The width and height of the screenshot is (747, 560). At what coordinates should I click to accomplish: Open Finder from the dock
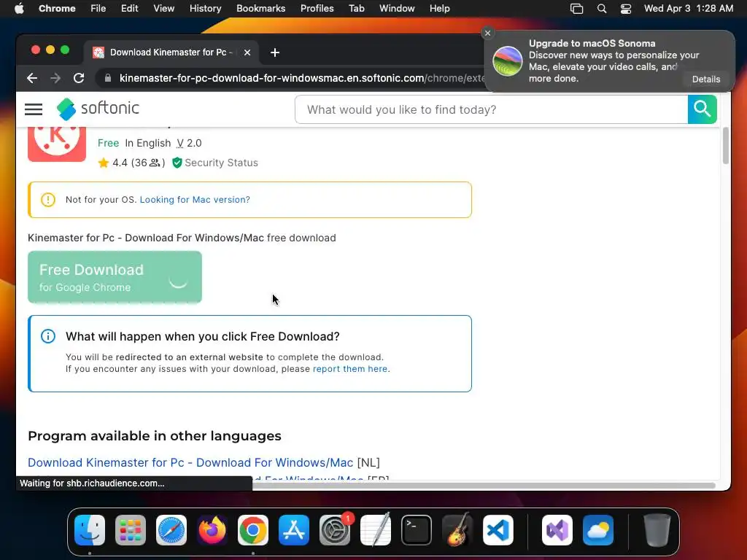(x=90, y=529)
